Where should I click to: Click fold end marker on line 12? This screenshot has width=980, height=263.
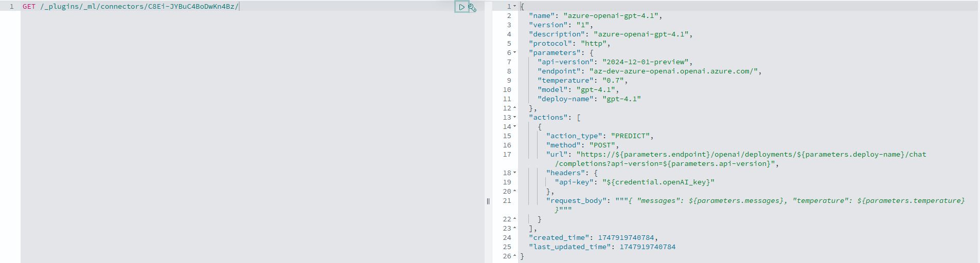click(515, 108)
